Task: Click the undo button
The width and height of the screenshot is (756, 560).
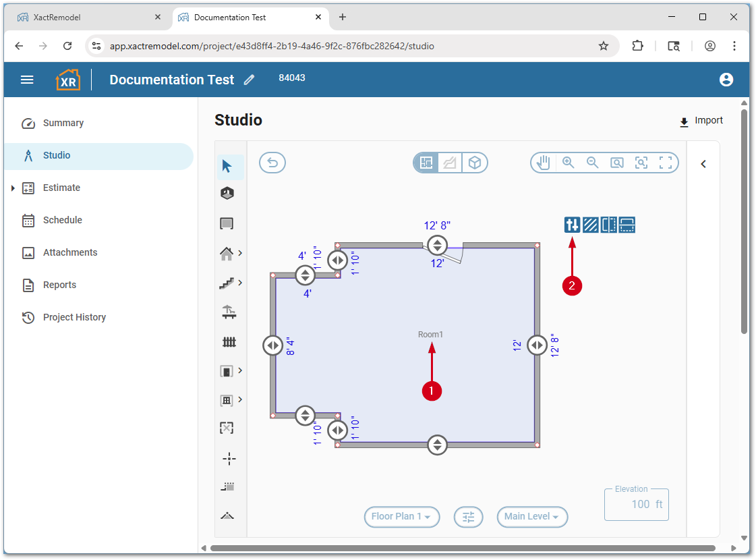Action: click(x=272, y=163)
